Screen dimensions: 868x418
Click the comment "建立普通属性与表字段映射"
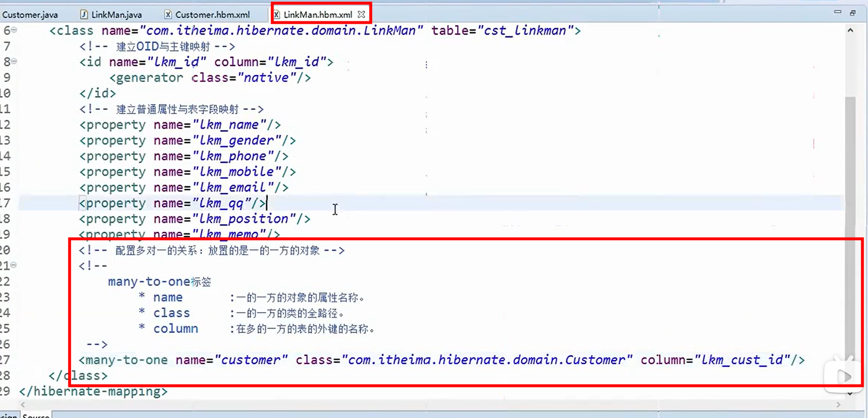(x=177, y=109)
